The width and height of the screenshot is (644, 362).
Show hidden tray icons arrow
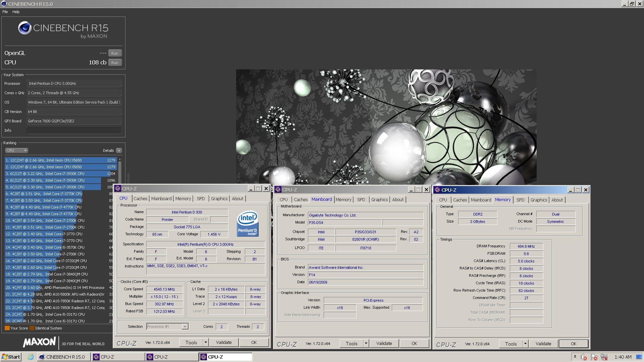575,357
